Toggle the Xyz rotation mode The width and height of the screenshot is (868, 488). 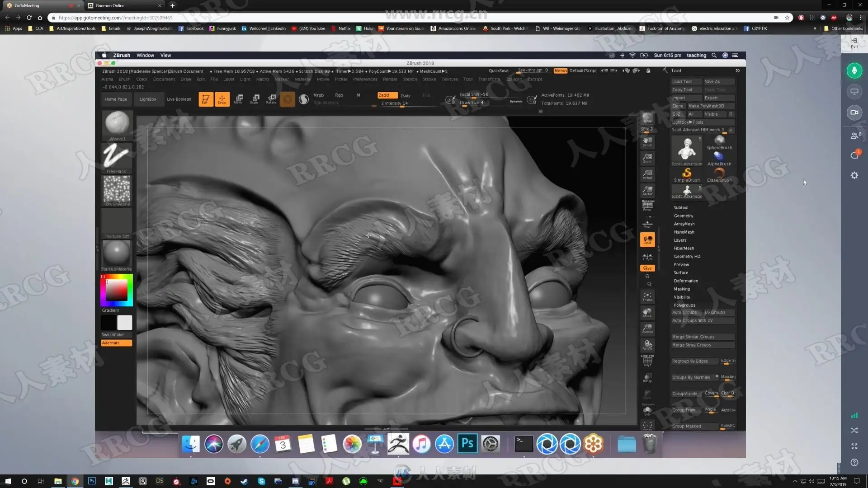[x=647, y=268]
